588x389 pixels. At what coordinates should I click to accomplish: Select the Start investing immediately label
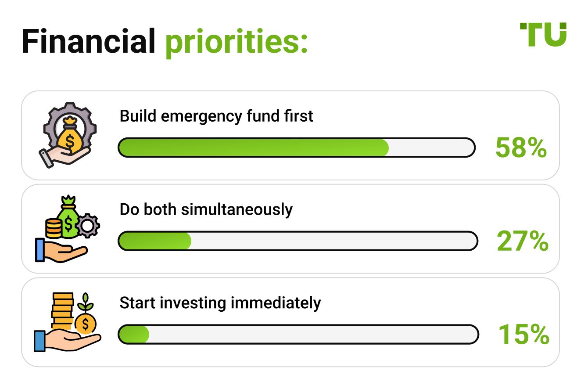(220, 303)
